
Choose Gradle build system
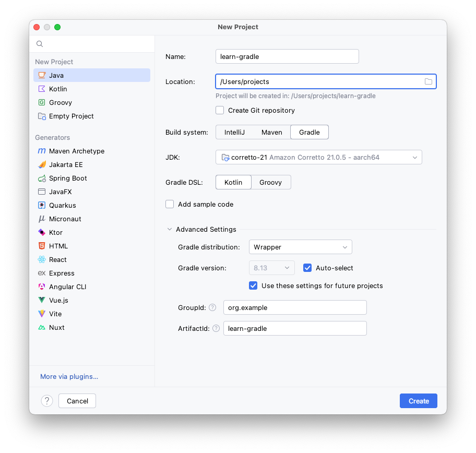click(x=310, y=133)
